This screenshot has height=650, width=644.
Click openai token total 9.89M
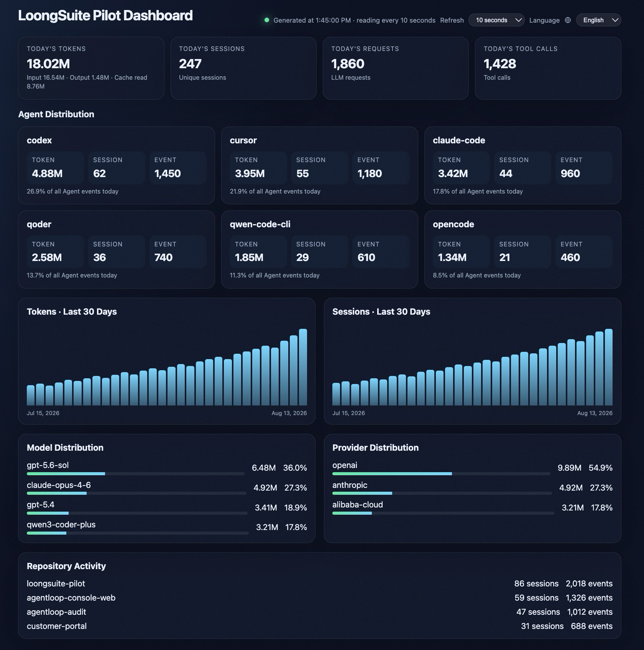coord(569,468)
